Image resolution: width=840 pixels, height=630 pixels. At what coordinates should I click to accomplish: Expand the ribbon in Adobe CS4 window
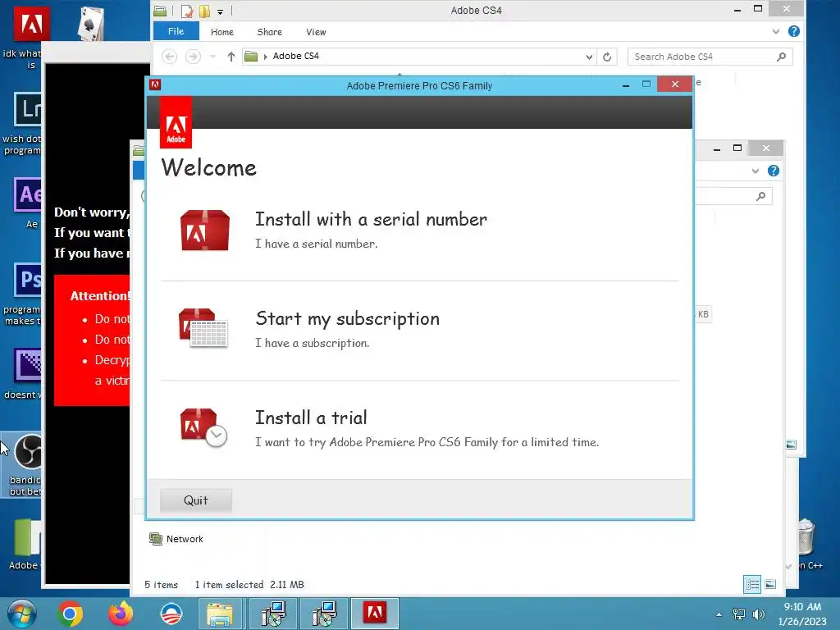tap(775, 32)
